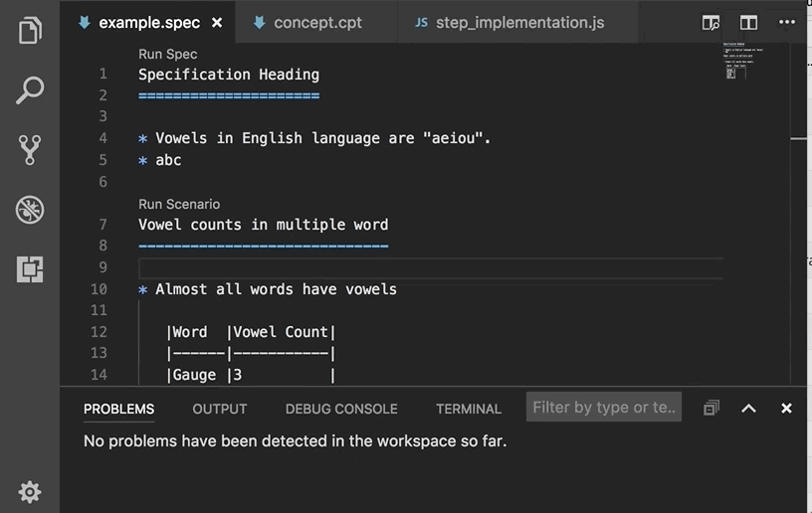Click the Run Scenario code lens
The height and width of the screenshot is (513, 812).
[x=179, y=204]
